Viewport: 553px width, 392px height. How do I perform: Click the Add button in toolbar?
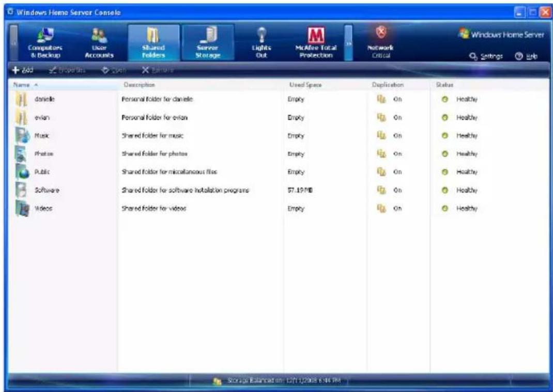tap(23, 70)
